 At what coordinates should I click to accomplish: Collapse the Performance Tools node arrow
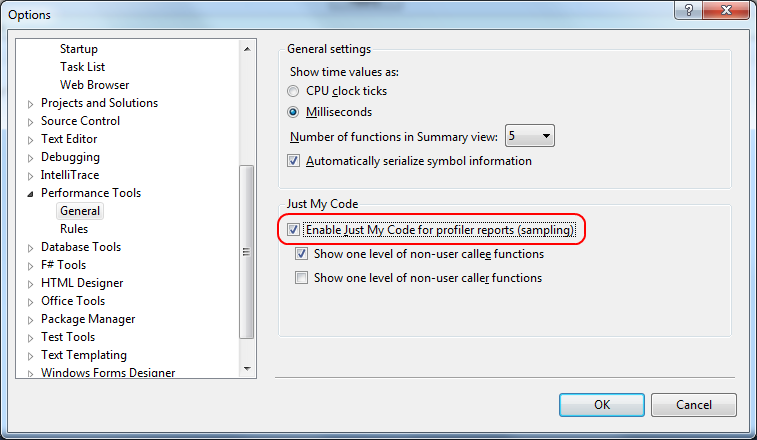[30, 194]
